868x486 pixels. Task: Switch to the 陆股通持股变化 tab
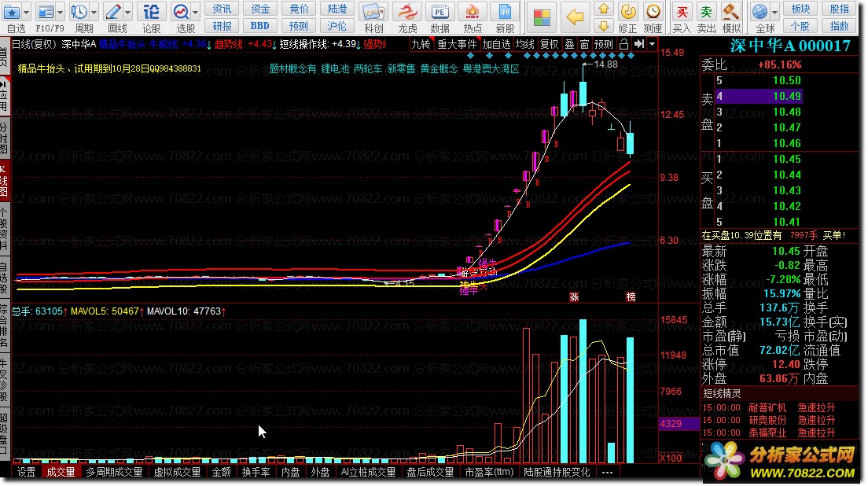click(557, 472)
